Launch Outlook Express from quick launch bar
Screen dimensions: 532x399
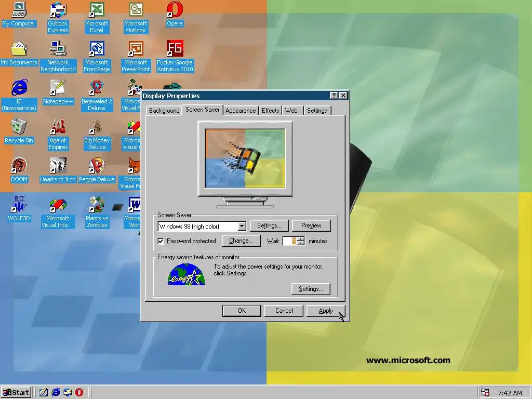pyautogui.click(x=68, y=393)
